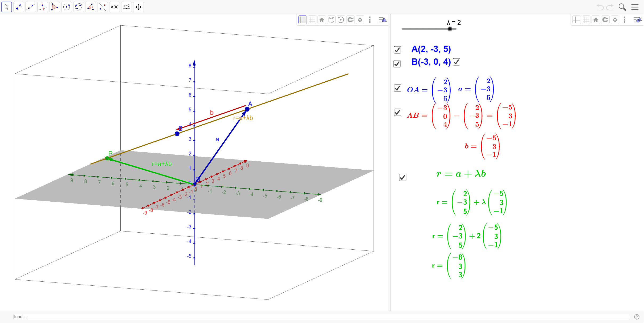Select the Point tool
Screen dimensions: 644x323
pos(19,7)
